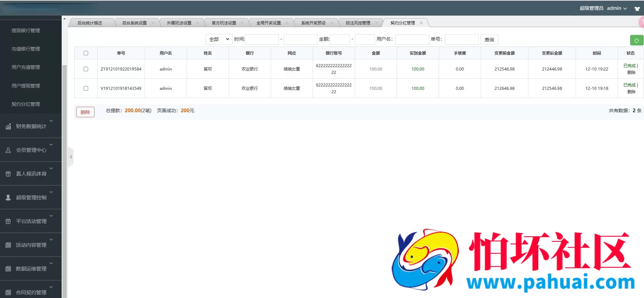The width and height of the screenshot is (644, 298).
Task: Close the 官方玩法设置 tab
Action: (x=242, y=23)
